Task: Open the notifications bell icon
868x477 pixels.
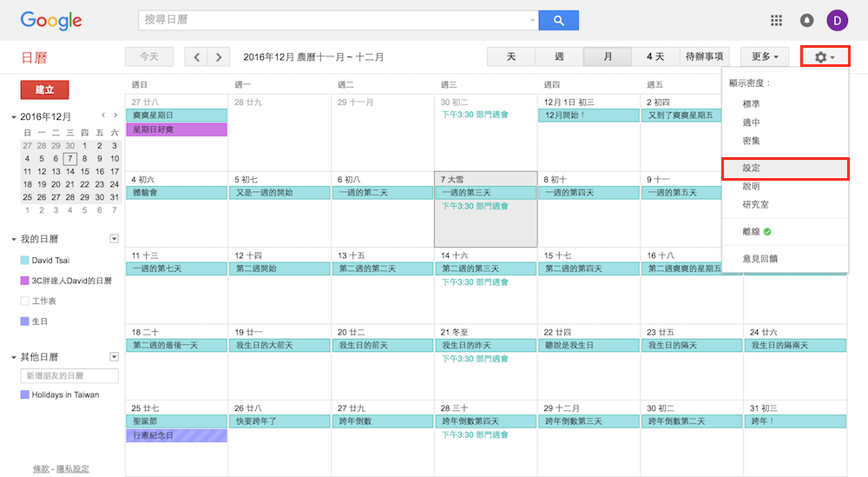Action: 806,20
